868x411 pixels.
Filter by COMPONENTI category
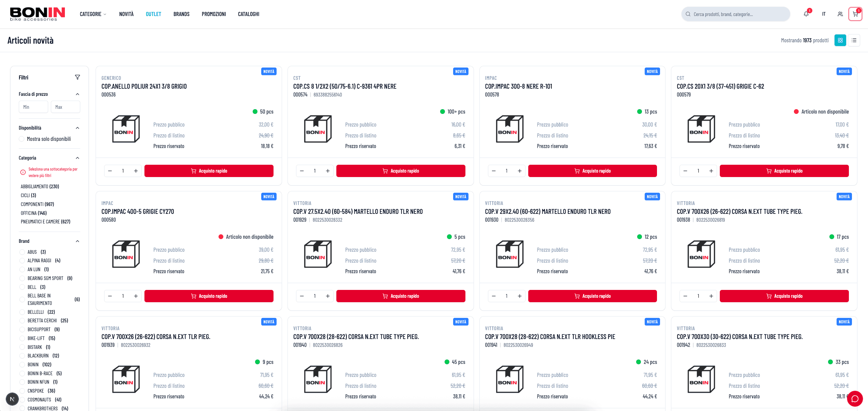click(37, 204)
